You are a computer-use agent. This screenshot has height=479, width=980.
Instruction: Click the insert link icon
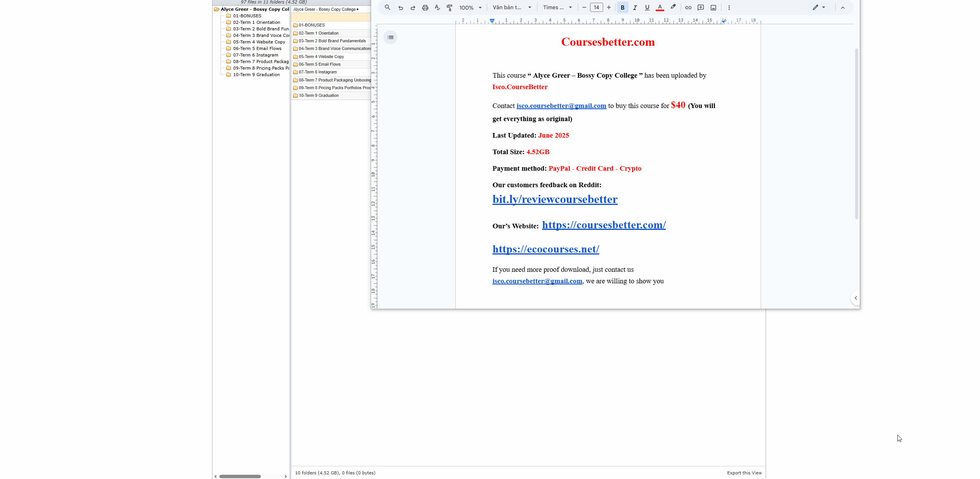[688, 8]
